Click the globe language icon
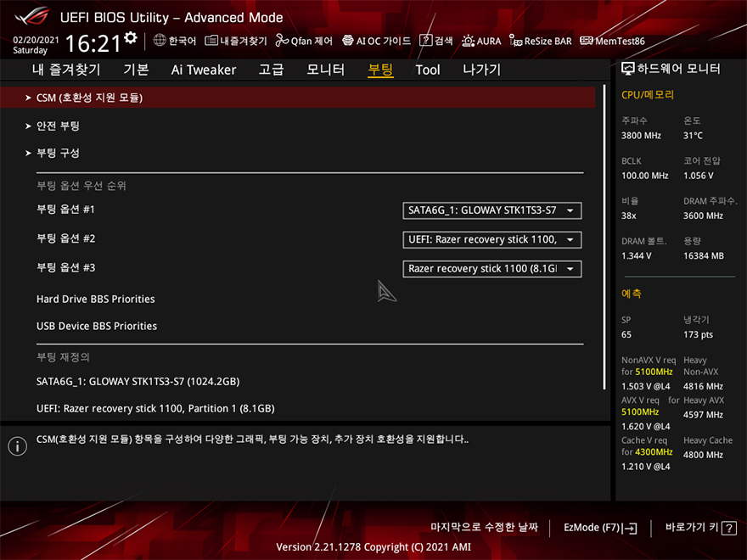The height and width of the screenshot is (560, 747). [160, 41]
